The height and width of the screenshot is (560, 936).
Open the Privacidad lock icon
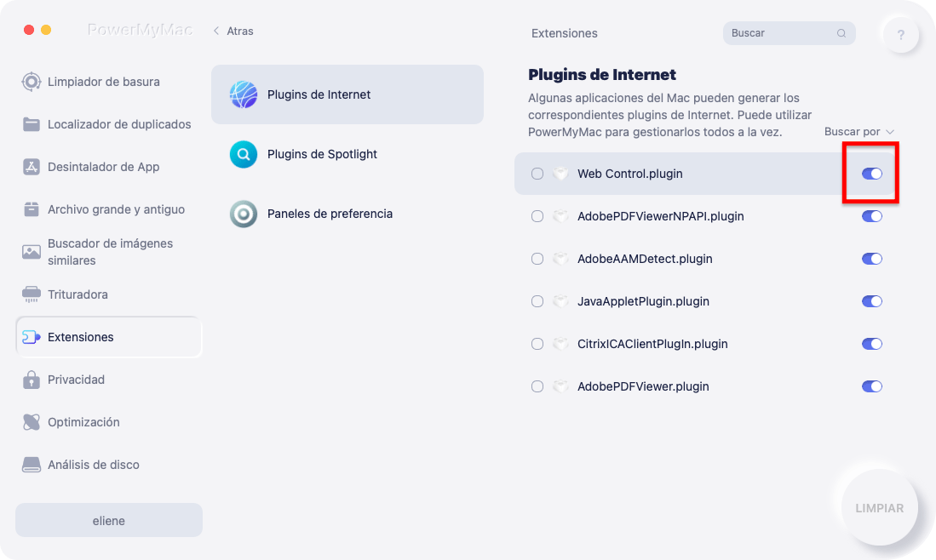click(x=31, y=380)
